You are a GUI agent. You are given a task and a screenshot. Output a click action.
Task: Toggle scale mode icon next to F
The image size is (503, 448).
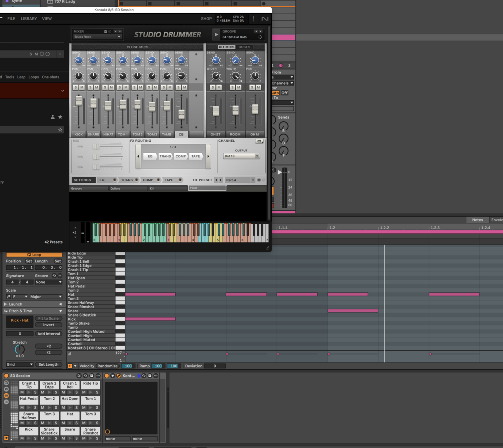[9, 297]
